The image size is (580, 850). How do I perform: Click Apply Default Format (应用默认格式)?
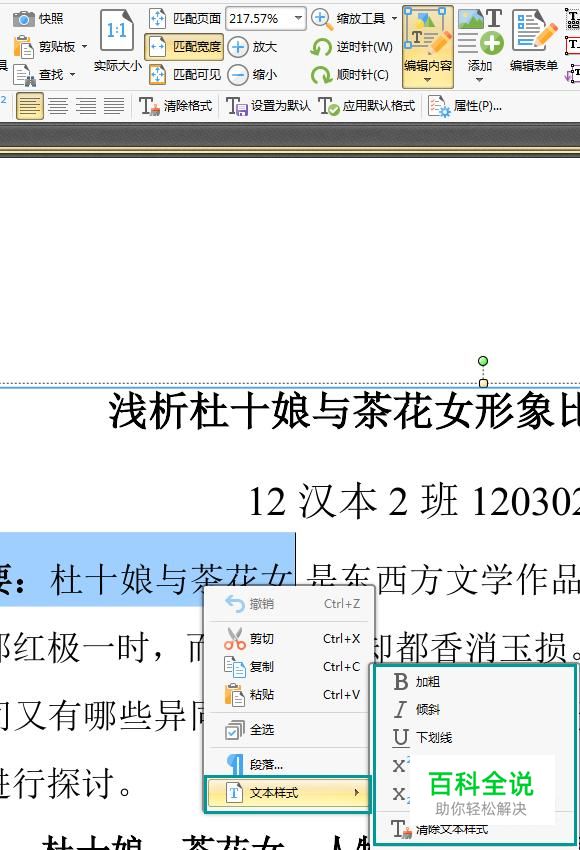pyautogui.click(x=366, y=106)
